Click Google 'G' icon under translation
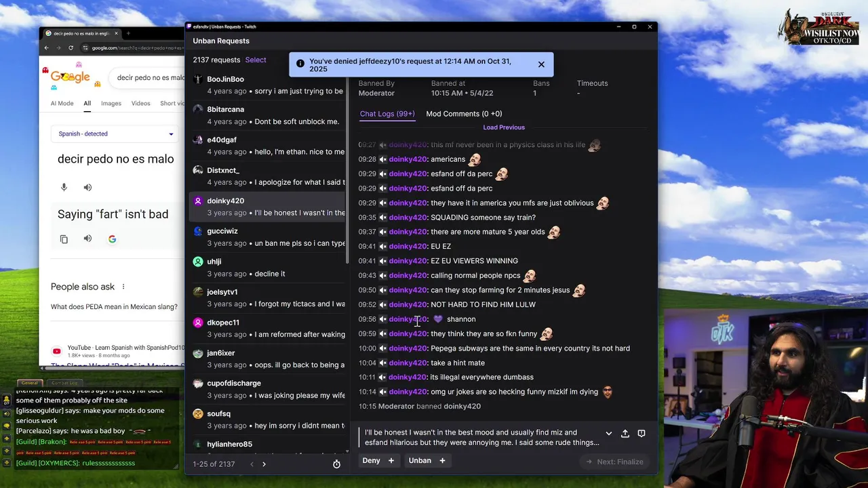This screenshot has height=488, width=868. 112,239
